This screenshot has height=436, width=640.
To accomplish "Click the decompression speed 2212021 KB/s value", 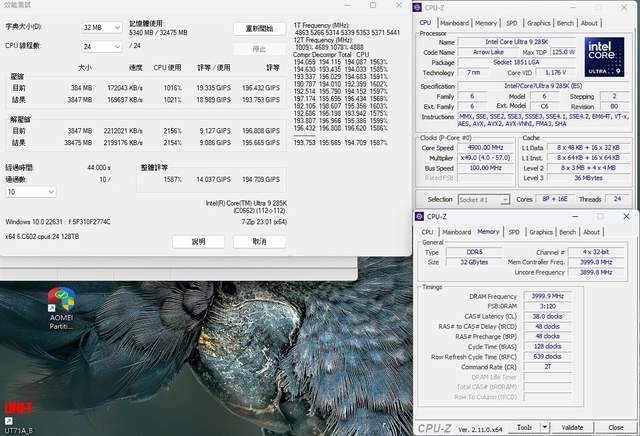I will 123,131.
